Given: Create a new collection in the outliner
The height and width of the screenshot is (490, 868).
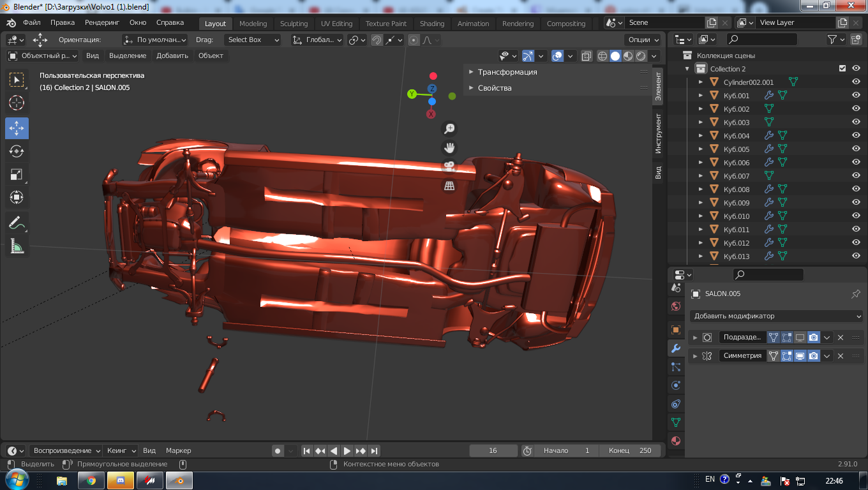Looking at the screenshot, I should [x=856, y=40].
